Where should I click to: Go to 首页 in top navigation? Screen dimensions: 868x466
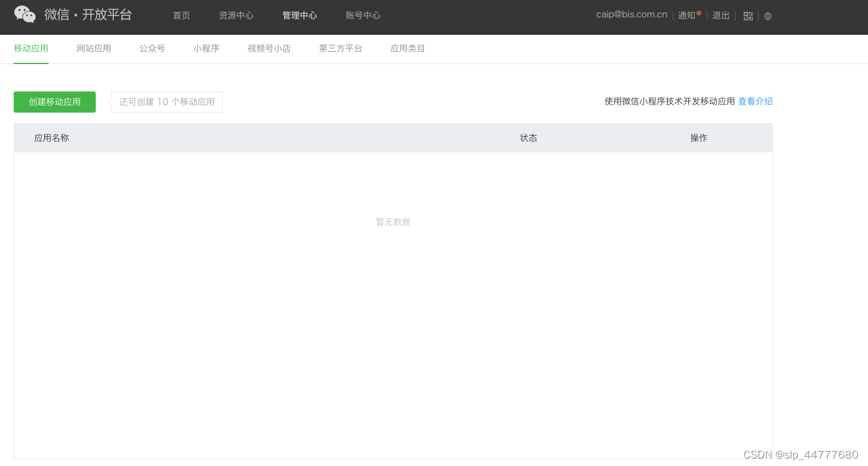(x=182, y=16)
